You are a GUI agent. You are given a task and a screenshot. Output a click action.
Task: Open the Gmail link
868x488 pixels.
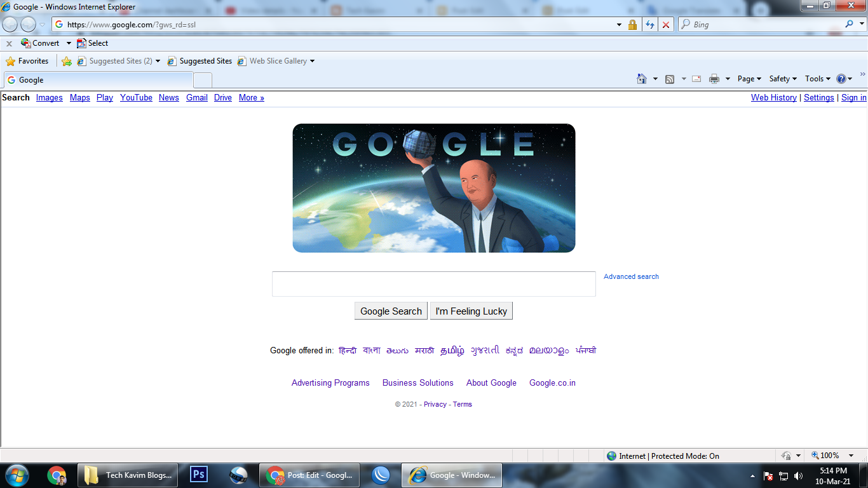coord(197,97)
